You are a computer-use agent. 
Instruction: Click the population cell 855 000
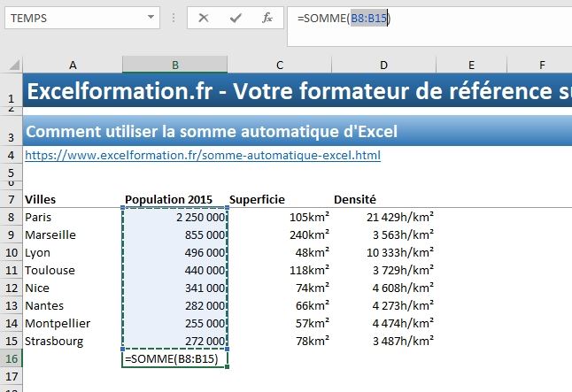(174, 234)
